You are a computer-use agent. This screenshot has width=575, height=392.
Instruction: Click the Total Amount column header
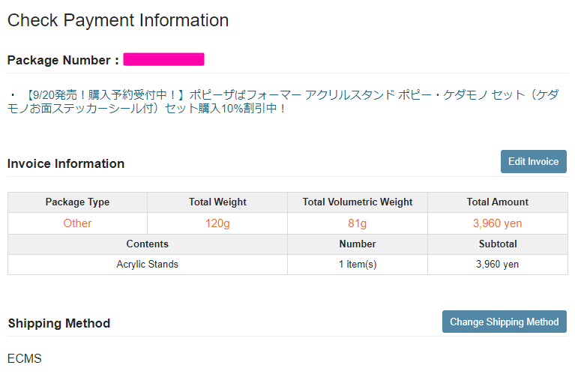coord(498,202)
